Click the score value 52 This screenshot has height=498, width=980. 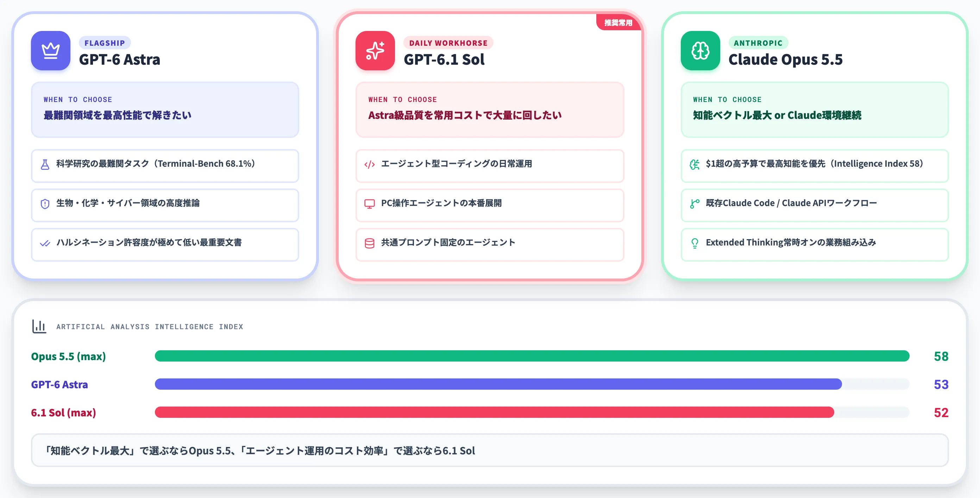pyautogui.click(x=941, y=413)
